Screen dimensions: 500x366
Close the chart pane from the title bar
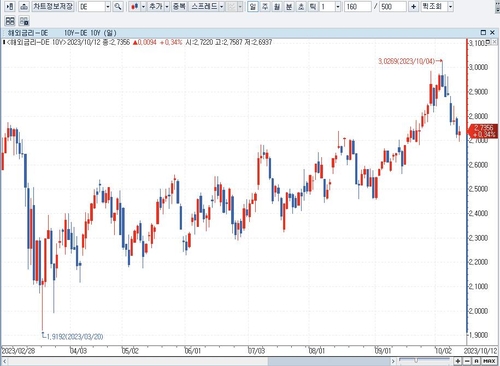(x=492, y=32)
